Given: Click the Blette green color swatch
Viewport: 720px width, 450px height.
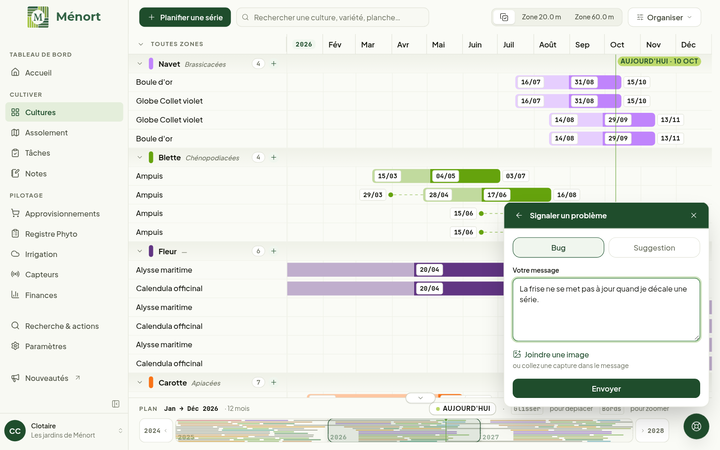Looking at the screenshot, I should [151, 158].
